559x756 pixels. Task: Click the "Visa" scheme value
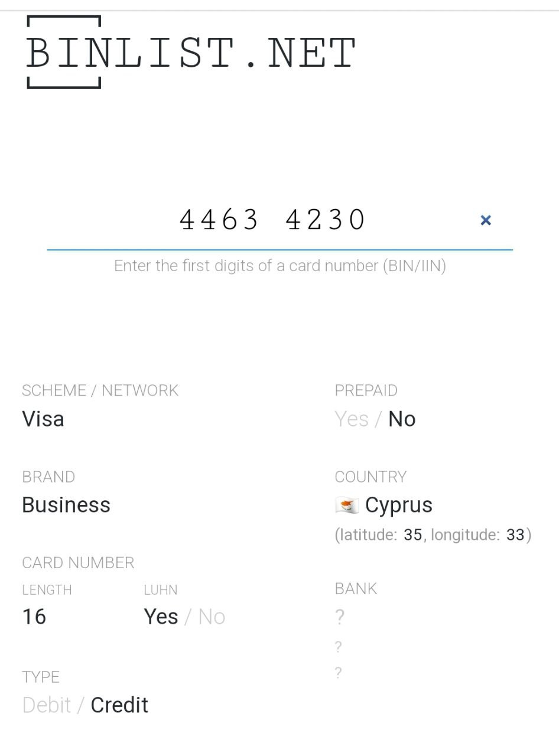pyautogui.click(x=43, y=419)
